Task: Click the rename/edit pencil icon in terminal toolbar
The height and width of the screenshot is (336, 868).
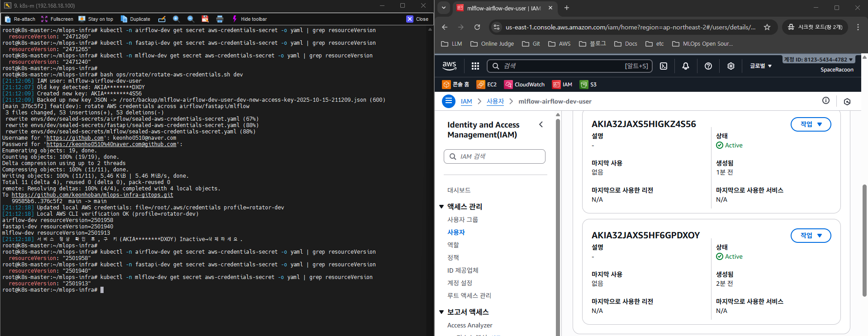Action: click(x=162, y=19)
